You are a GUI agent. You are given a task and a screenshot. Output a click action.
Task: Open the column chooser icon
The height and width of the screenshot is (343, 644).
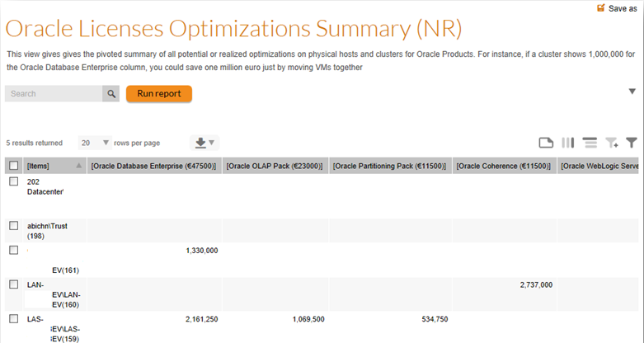(568, 143)
